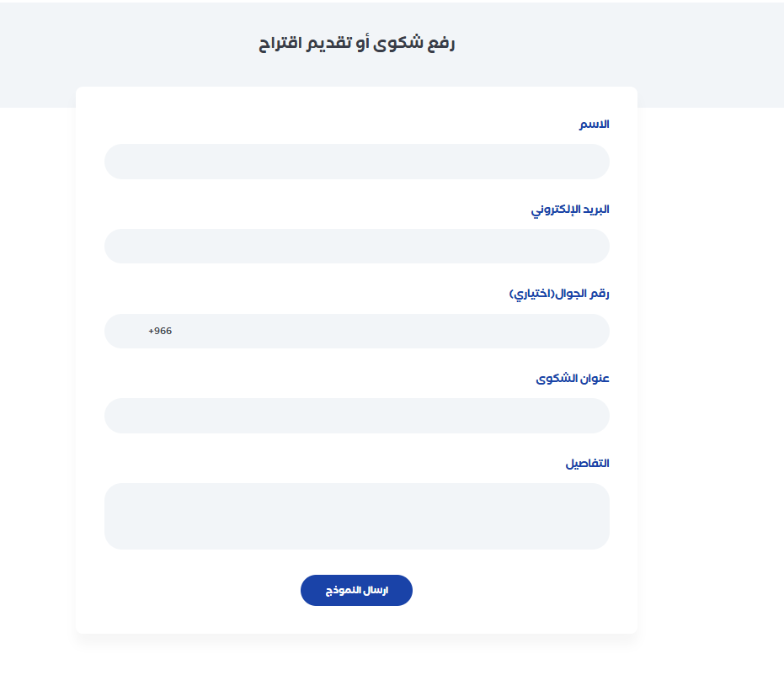Click the البريد الإلكتروني email input field
Screen dimensions: 784x680
(x=356, y=247)
